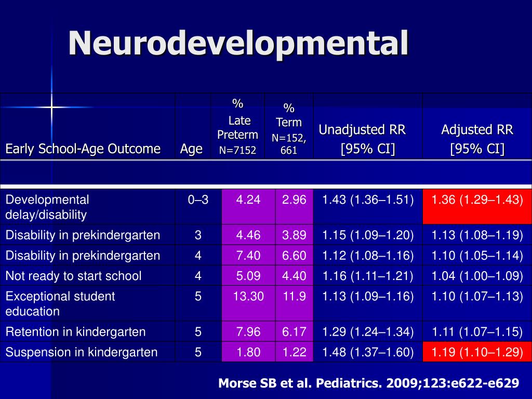Click the % Late Preterm N=7152 header
The height and width of the screenshot is (399, 532).
(237, 127)
